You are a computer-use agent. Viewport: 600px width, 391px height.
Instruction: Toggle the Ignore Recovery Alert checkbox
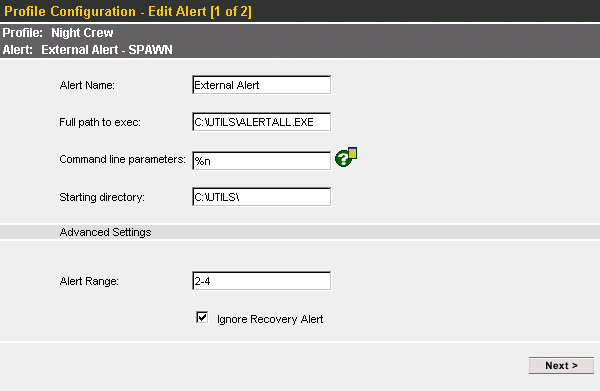pos(202,317)
